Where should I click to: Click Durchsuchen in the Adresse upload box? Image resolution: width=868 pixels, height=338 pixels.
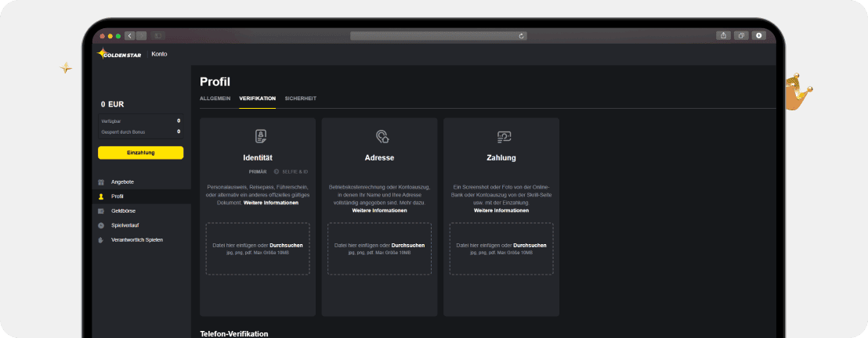coord(408,245)
